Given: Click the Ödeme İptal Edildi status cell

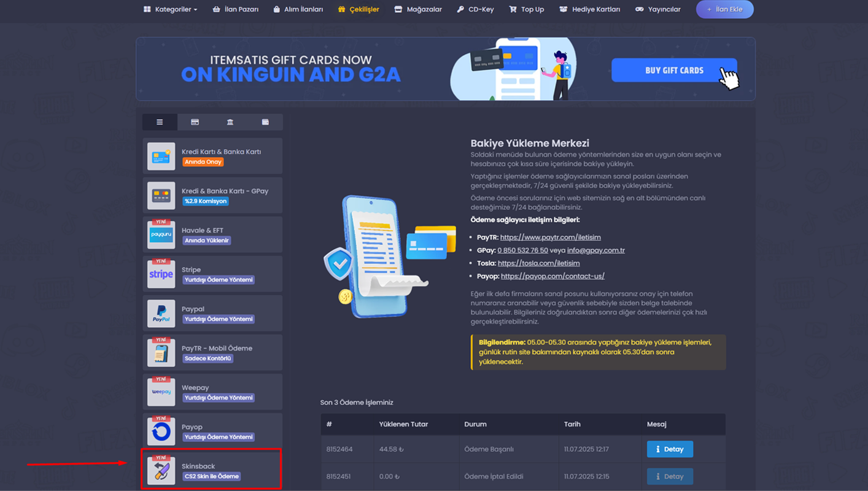Looking at the screenshot, I should [x=493, y=476].
